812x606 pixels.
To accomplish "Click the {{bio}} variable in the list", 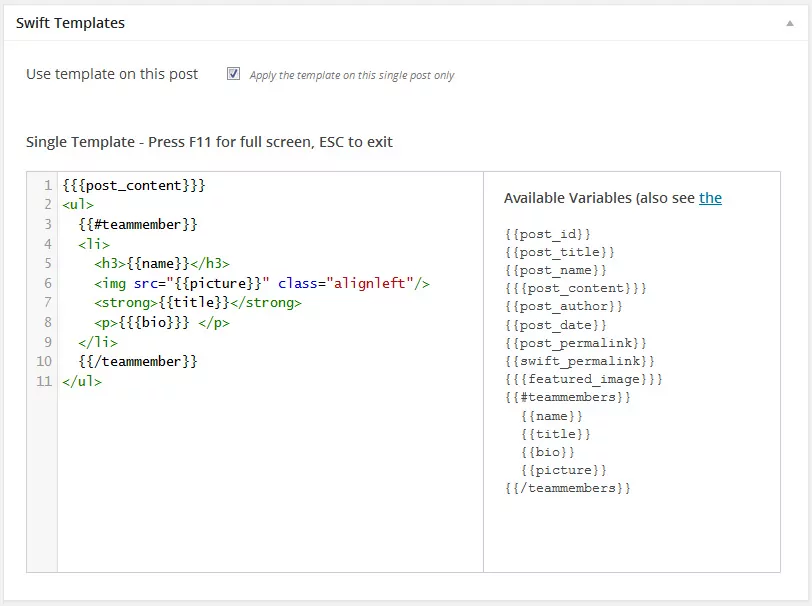I will [548, 452].
